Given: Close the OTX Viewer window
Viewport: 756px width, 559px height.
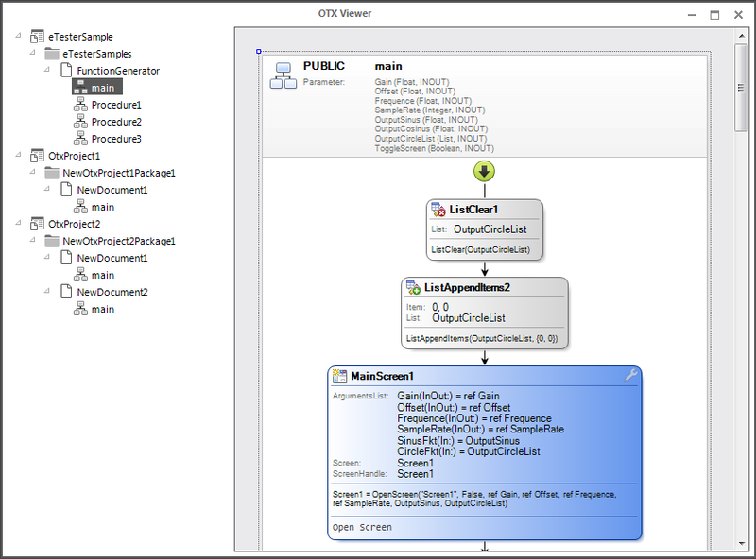Looking at the screenshot, I should pyautogui.click(x=739, y=15).
